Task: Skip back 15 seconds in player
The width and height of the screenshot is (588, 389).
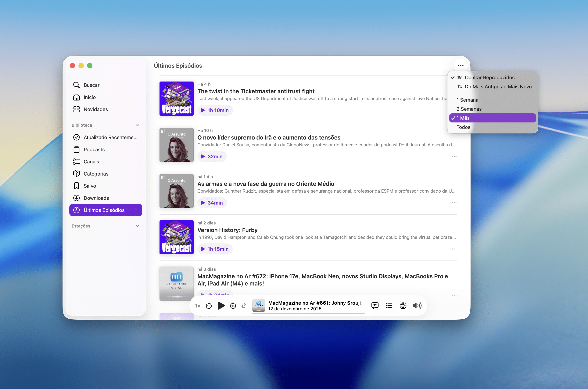Action: coord(209,306)
